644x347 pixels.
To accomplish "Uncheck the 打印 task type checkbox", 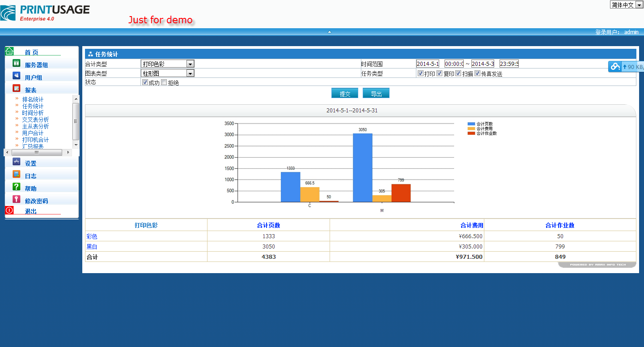I will point(420,73).
